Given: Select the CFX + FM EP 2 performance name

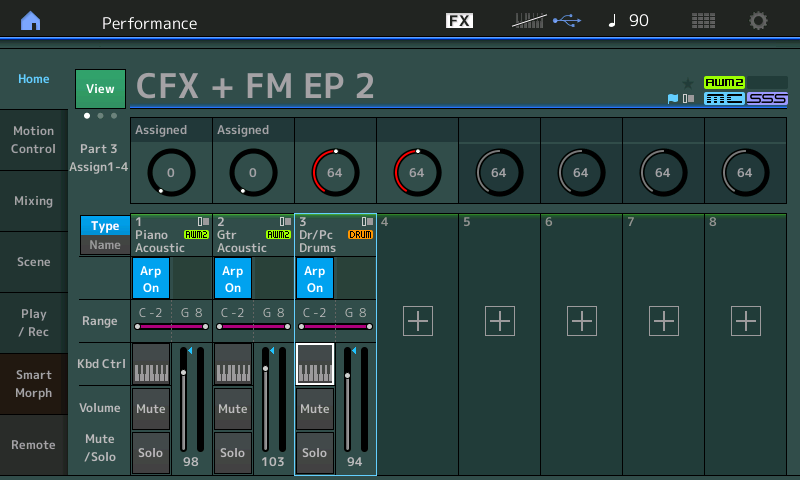Looking at the screenshot, I should point(255,86).
